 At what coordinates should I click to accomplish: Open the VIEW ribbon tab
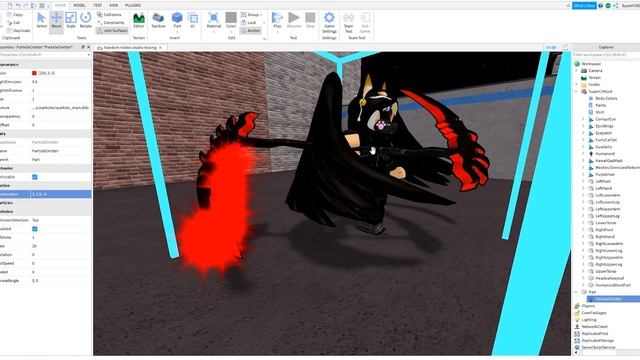(113, 5)
